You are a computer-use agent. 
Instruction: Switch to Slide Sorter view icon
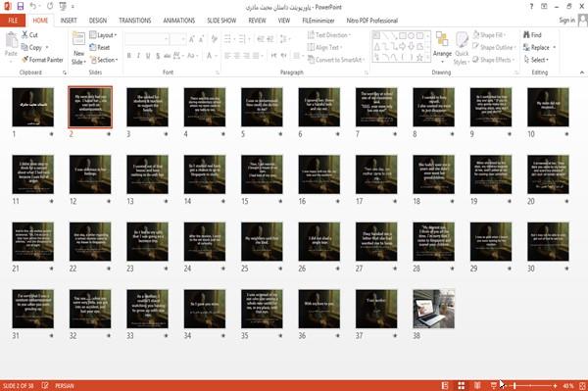click(x=462, y=385)
